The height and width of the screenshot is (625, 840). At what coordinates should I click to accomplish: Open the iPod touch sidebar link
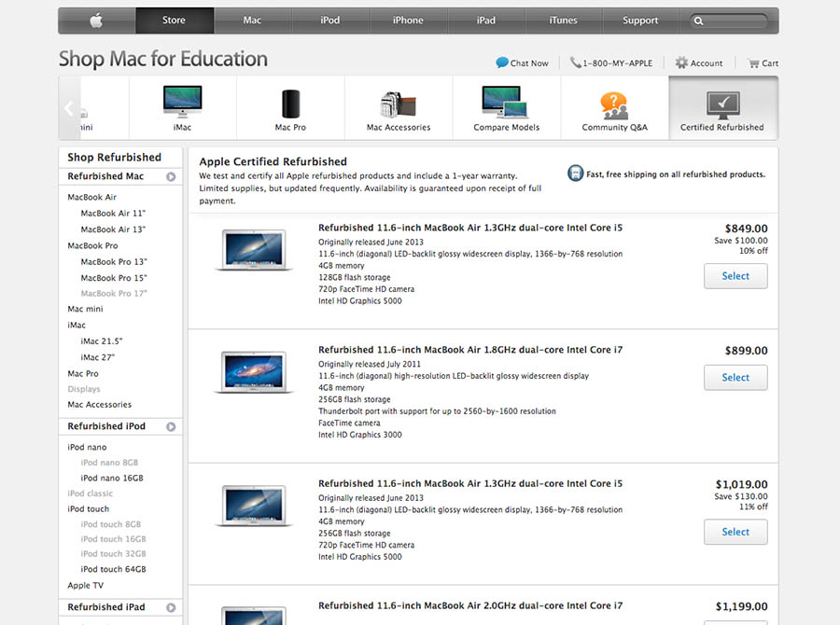(x=88, y=508)
